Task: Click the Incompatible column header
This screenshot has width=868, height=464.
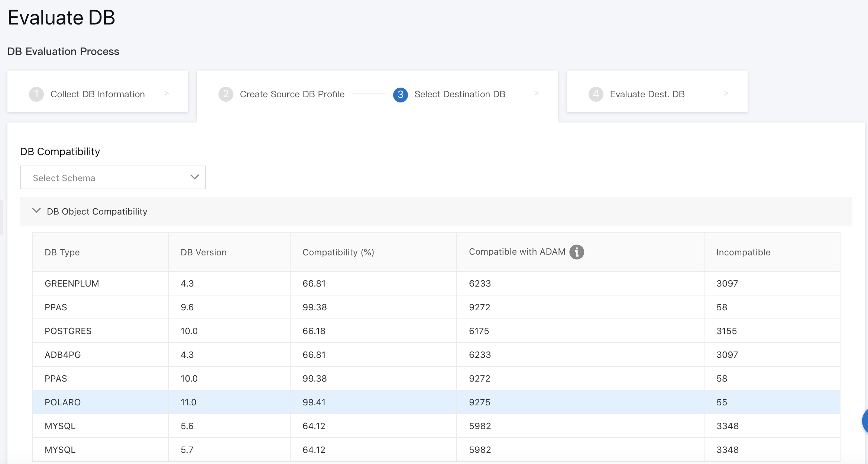Action: tap(743, 252)
